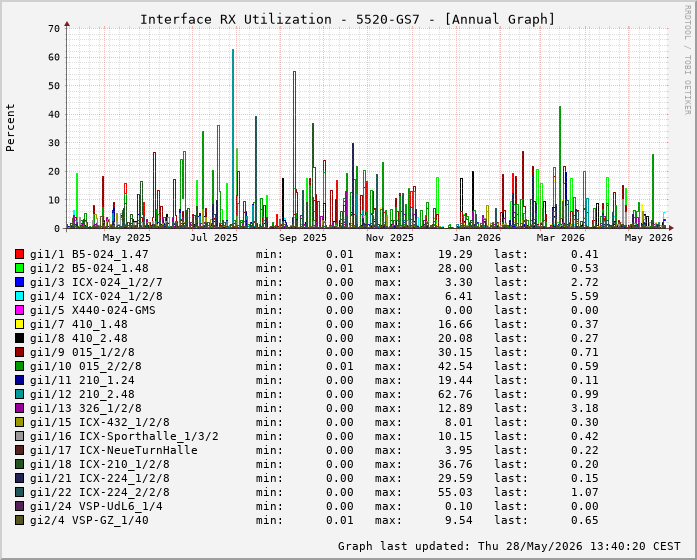
Task: Click the Graph last updated timestamp
Action: (509, 546)
